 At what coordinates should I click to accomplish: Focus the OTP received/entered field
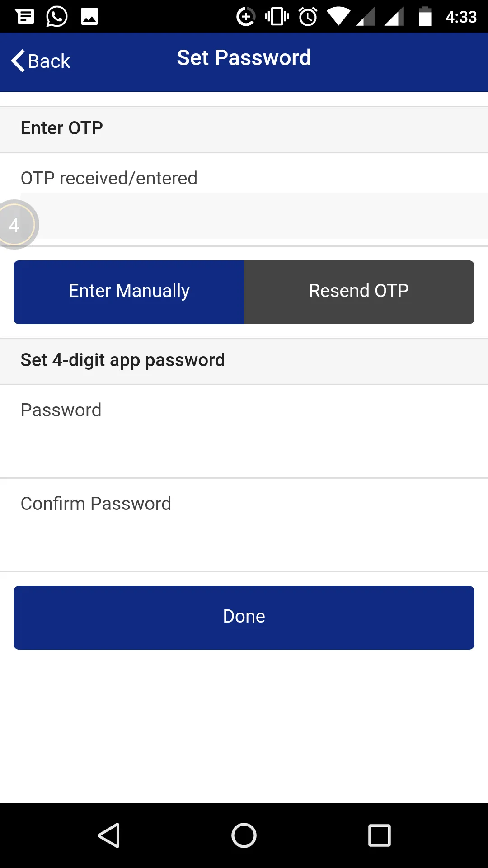(262, 216)
